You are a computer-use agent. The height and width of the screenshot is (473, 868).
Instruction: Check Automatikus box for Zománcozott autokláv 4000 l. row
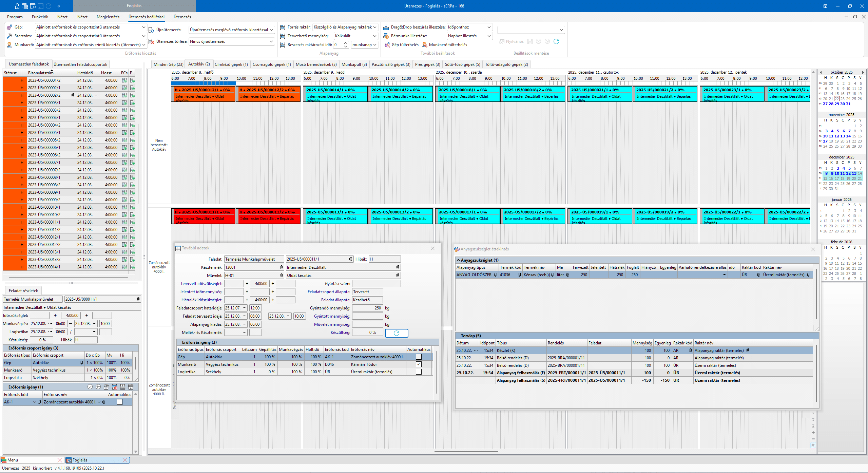point(419,357)
